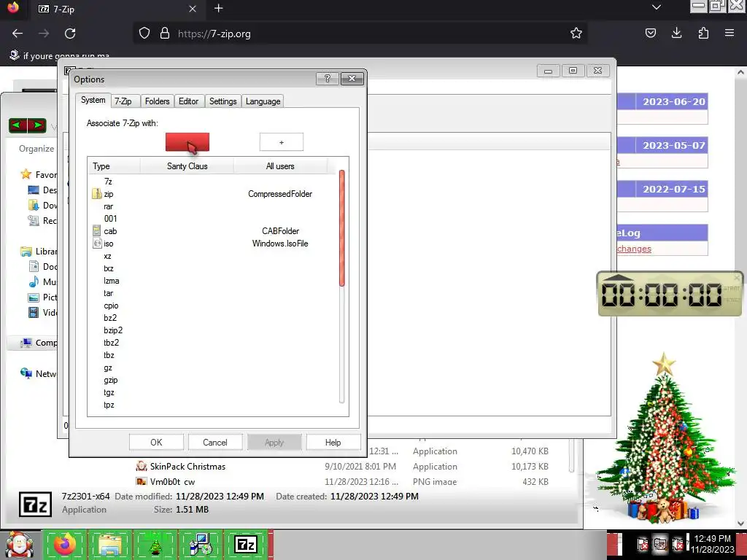Open the history changes link
747x560 pixels.
pos(634,249)
